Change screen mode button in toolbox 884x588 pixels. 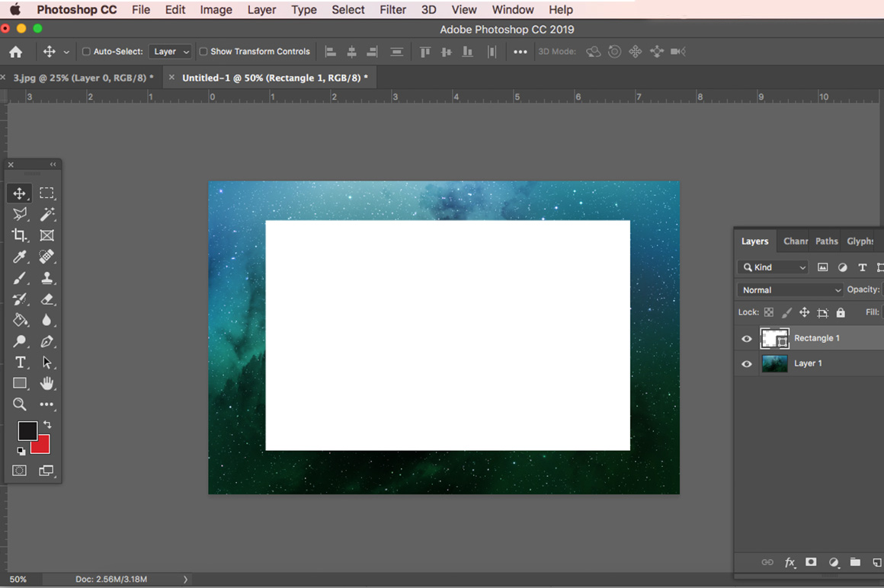[x=46, y=470]
